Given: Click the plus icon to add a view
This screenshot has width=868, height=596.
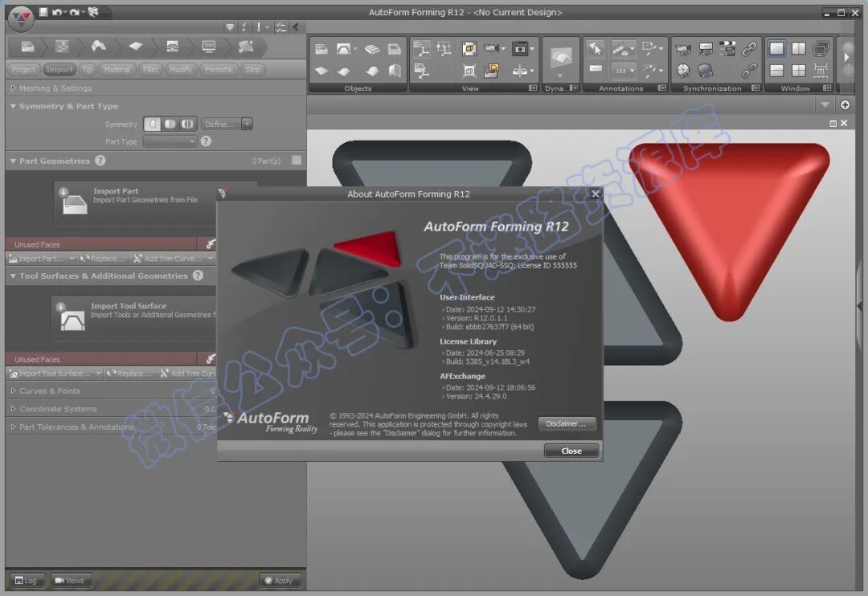Looking at the screenshot, I should (845, 104).
